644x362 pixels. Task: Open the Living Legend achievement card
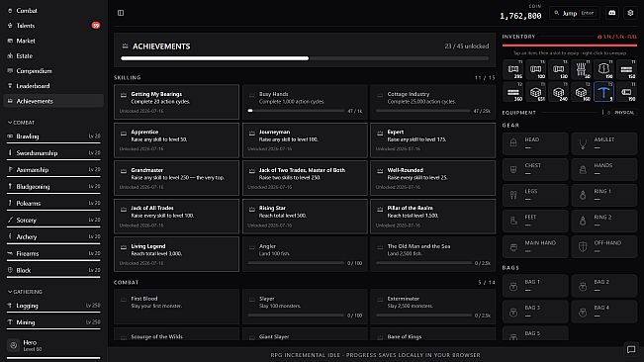tap(176, 254)
